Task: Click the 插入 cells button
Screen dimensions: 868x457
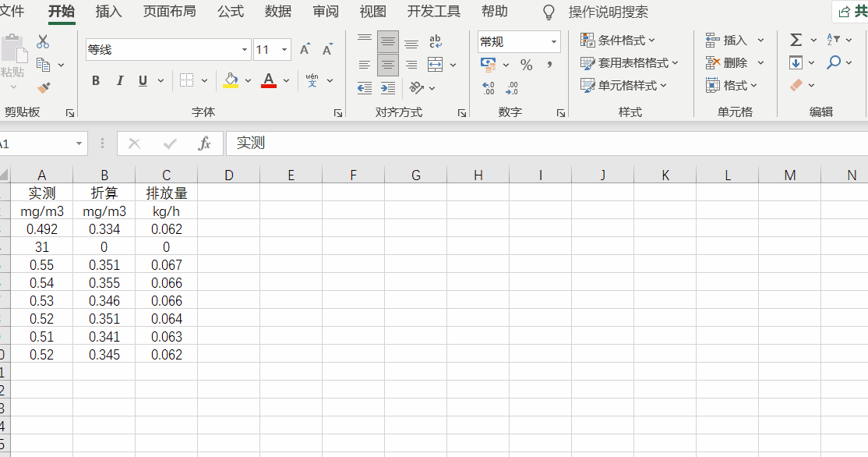Action: click(x=728, y=40)
